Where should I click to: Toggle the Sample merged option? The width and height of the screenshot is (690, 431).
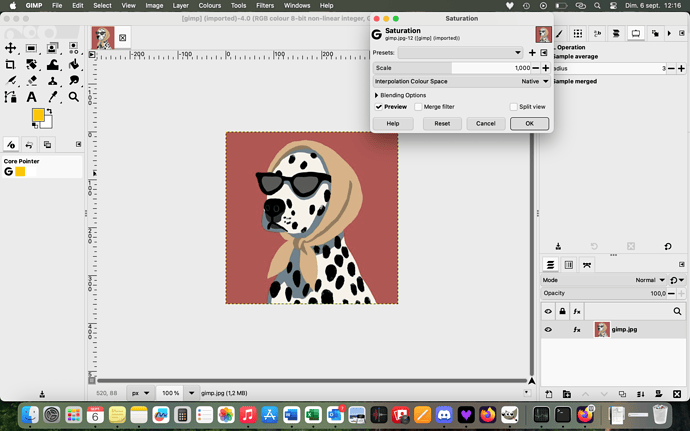[x=574, y=81]
